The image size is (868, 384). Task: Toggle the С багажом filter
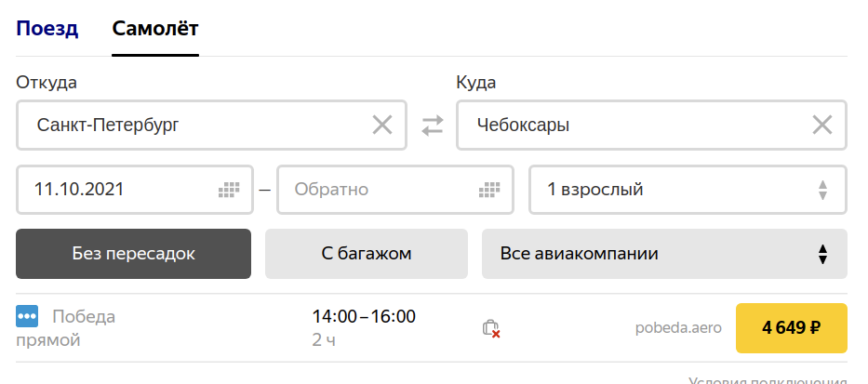tap(367, 254)
